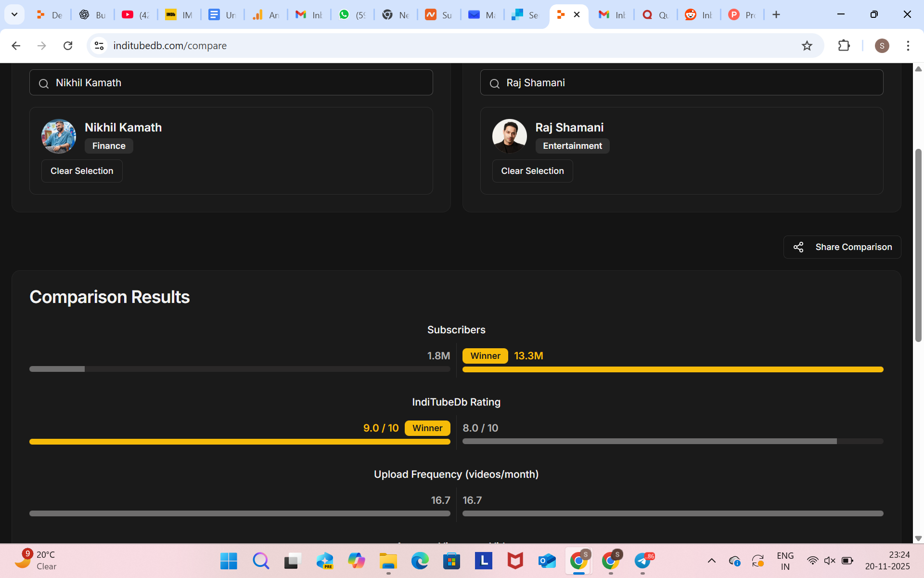
Task: Open Outlook from the taskbar
Action: 547,561
